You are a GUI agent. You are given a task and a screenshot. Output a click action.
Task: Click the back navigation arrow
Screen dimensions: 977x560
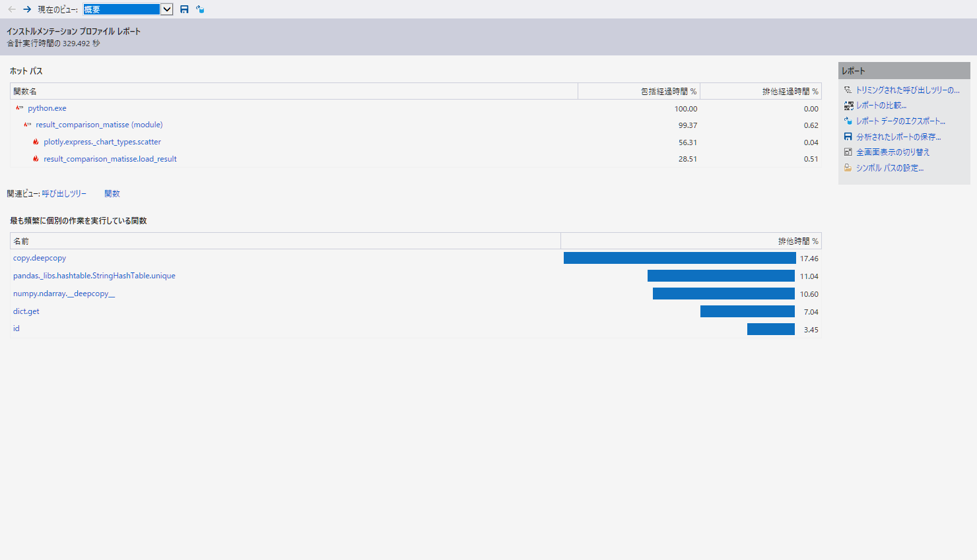11,9
